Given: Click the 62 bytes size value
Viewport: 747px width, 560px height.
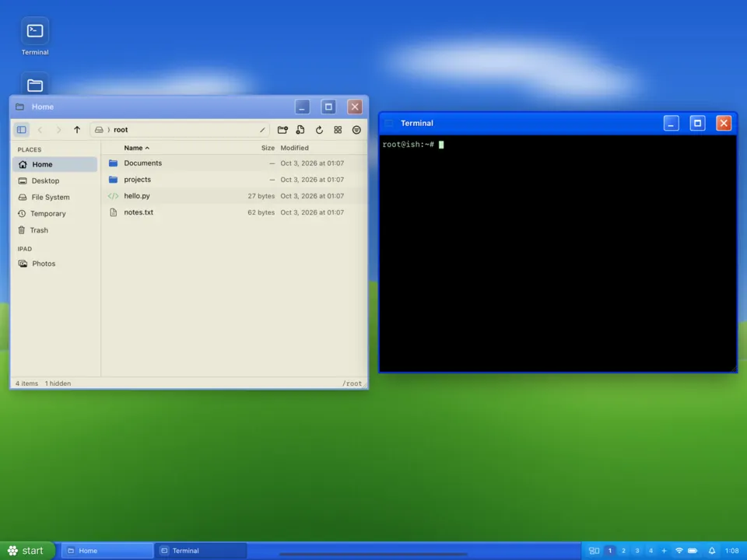Looking at the screenshot, I should (261, 212).
